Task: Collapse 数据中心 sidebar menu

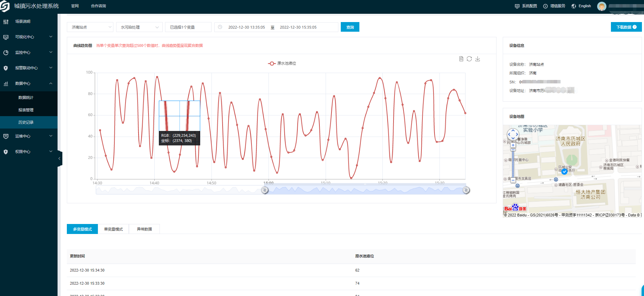Action: 29,83
